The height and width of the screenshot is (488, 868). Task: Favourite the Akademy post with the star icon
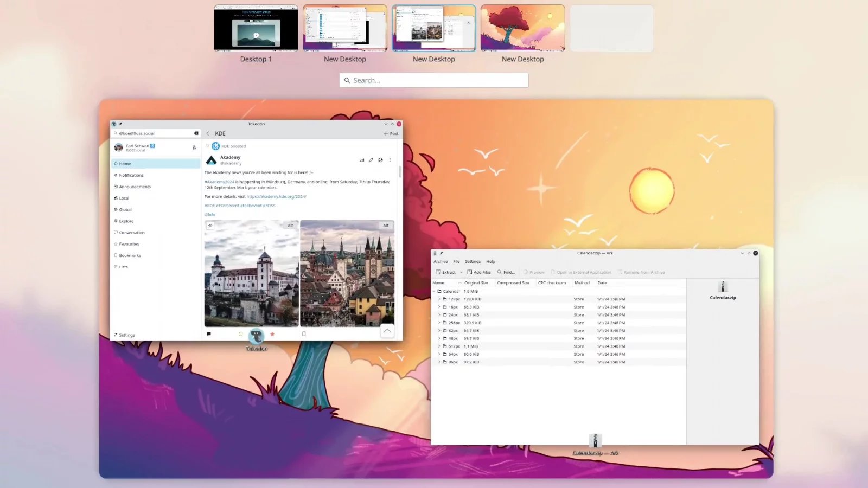[272, 334]
